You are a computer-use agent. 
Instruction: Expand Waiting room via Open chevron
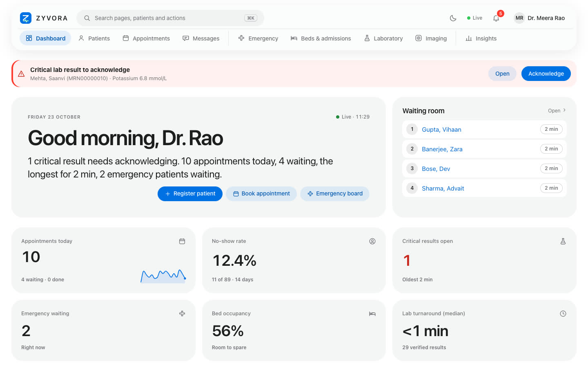point(557,110)
